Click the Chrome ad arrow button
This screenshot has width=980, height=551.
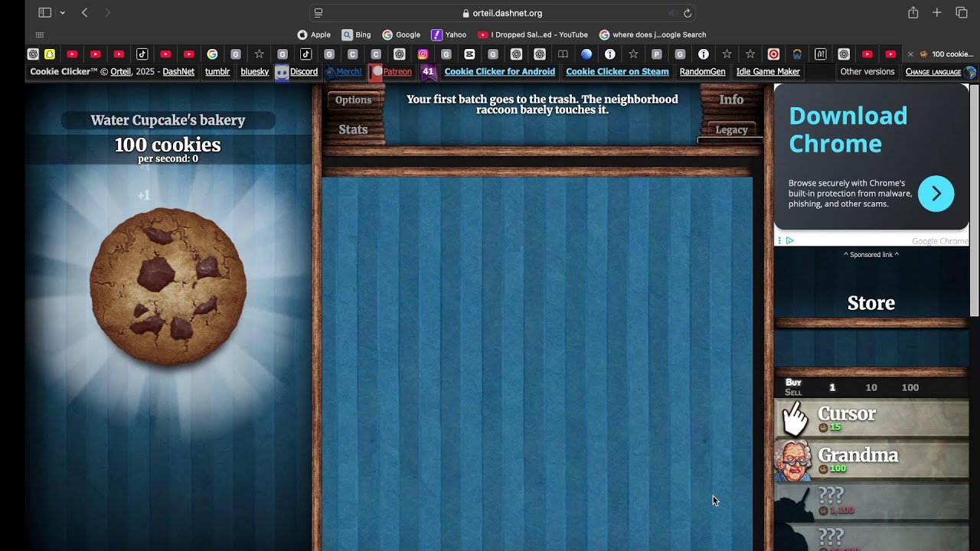tap(936, 194)
